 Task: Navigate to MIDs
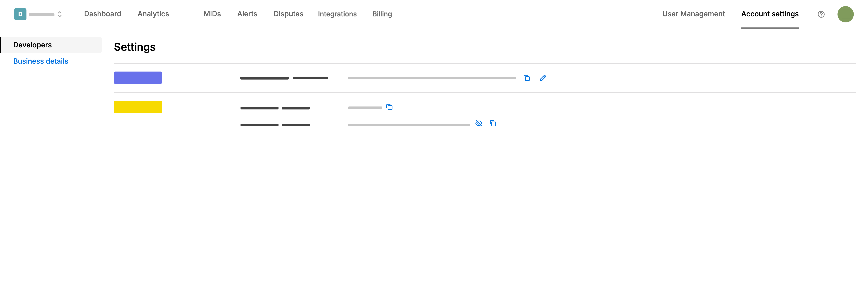pos(212,14)
